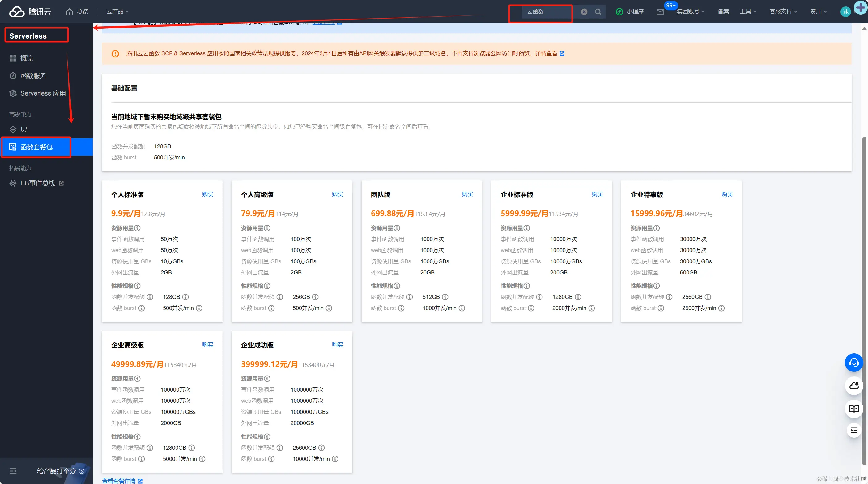Click the book documentation floating icon
This screenshot has height=484, width=868.
point(853,409)
